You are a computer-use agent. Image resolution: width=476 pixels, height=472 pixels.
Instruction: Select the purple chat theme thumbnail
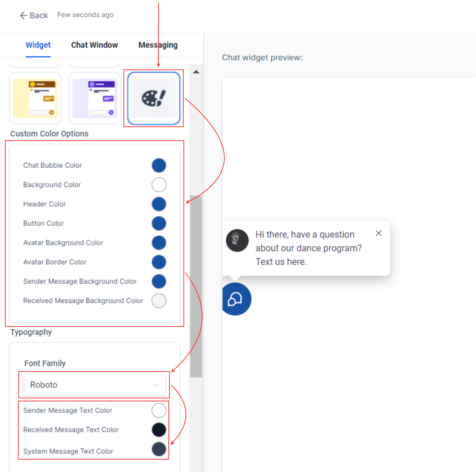[94, 98]
